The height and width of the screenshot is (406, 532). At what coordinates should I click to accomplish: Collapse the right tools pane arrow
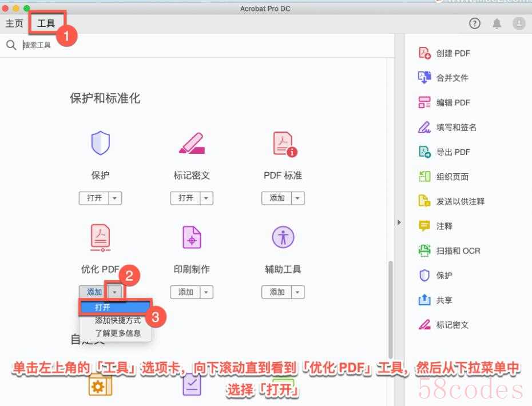coord(399,222)
